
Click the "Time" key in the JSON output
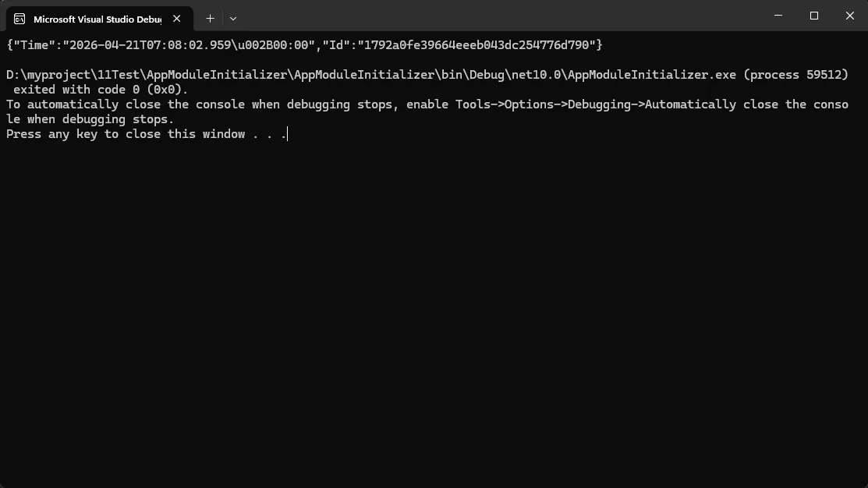(x=34, y=44)
